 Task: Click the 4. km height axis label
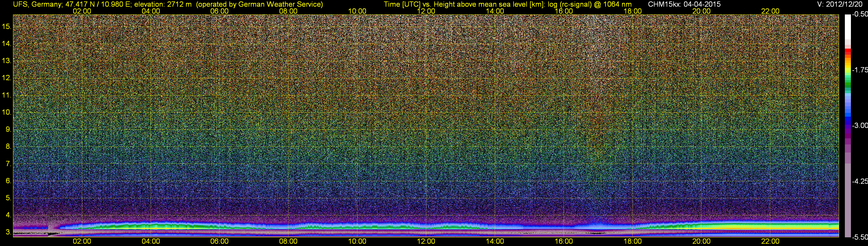point(8,215)
